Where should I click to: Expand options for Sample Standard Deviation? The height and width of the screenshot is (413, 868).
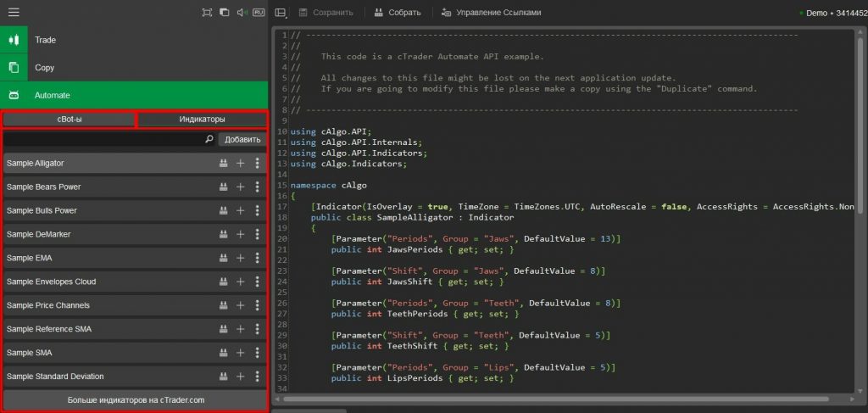tap(257, 377)
